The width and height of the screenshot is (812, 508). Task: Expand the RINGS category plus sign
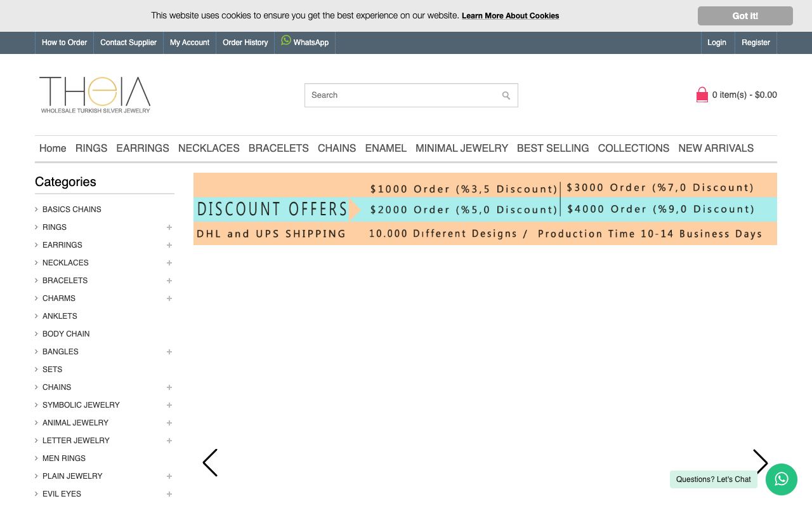pyautogui.click(x=169, y=227)
